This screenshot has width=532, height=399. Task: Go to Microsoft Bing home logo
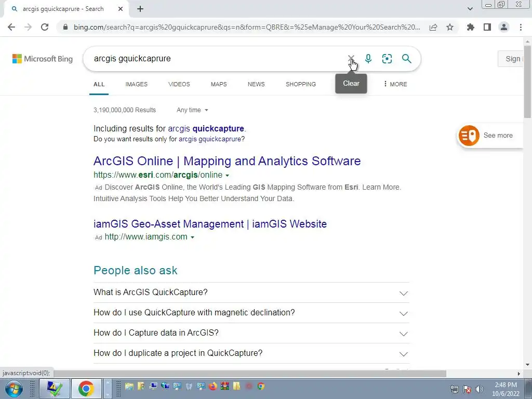[x=43, y=59]
